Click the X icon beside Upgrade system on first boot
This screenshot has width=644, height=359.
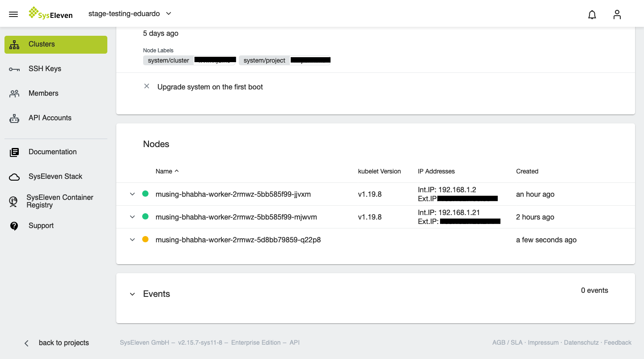coord(147,86)
